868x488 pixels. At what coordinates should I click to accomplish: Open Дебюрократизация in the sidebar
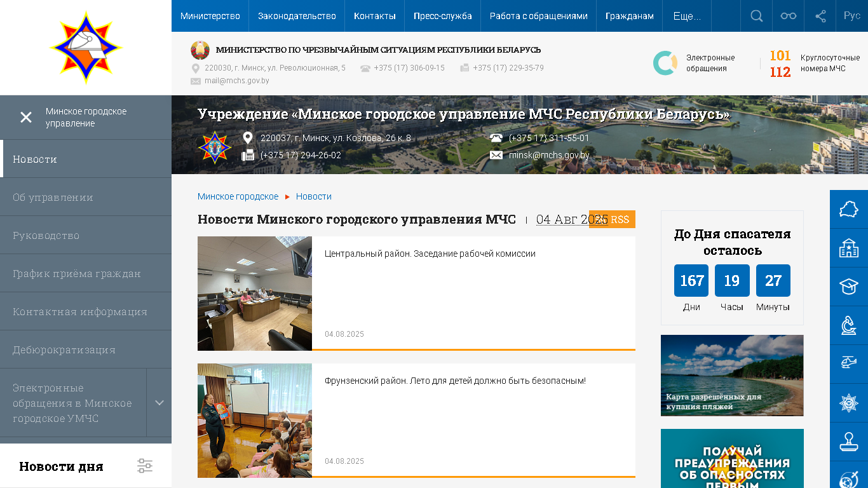pos(86,349)
